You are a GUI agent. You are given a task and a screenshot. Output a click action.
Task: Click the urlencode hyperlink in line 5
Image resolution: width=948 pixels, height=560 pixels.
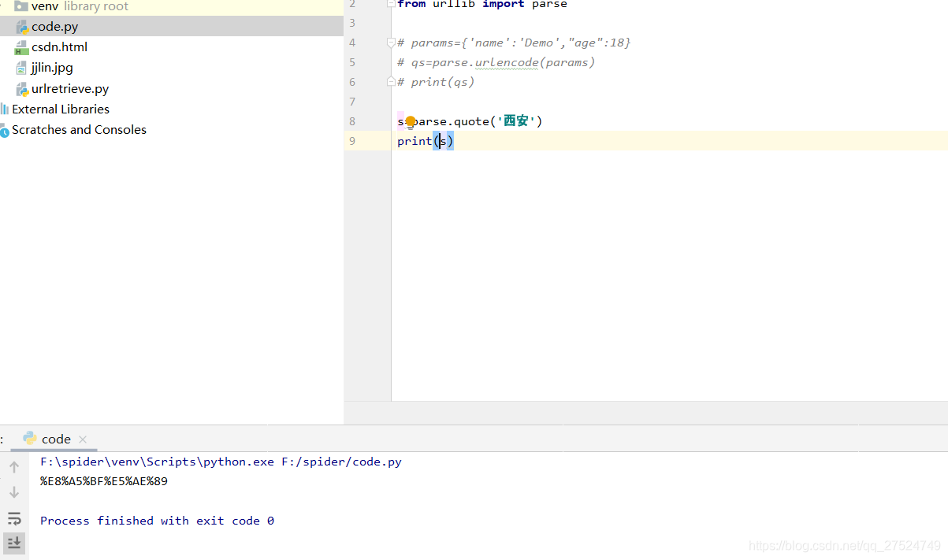coord(507,62)
